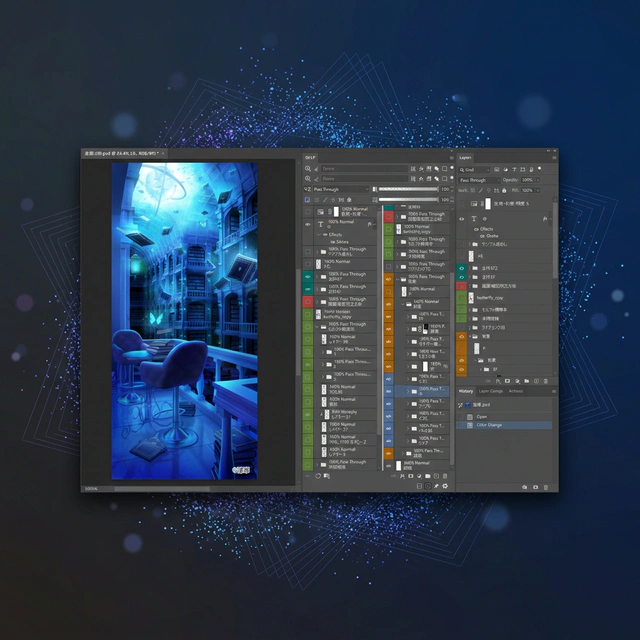
Task: Select the Color Change history state
Action: click(x=504, y=425)
